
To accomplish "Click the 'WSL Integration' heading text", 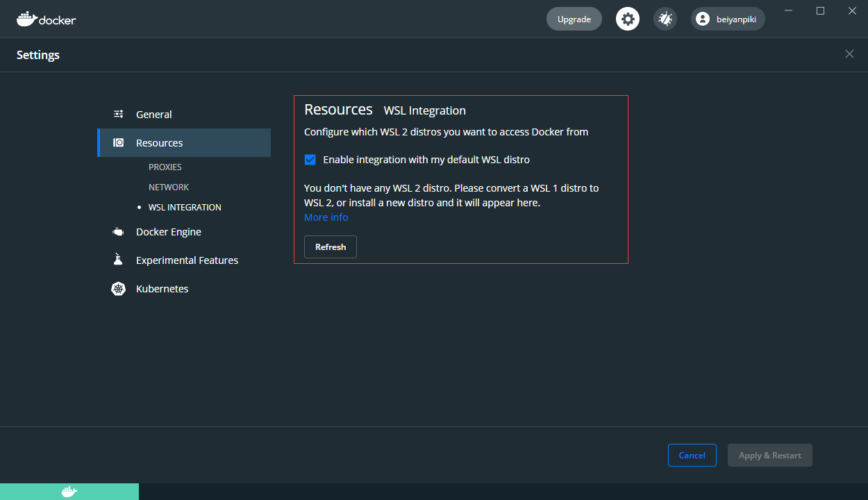I will click(425, 110).
